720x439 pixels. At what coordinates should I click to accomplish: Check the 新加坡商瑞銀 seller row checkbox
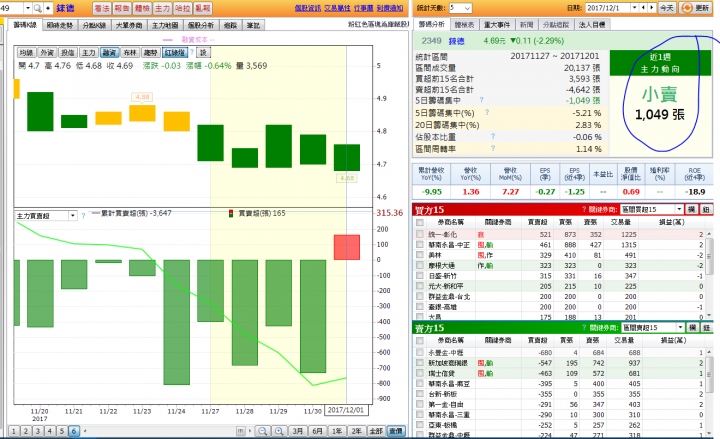(419, 363)
